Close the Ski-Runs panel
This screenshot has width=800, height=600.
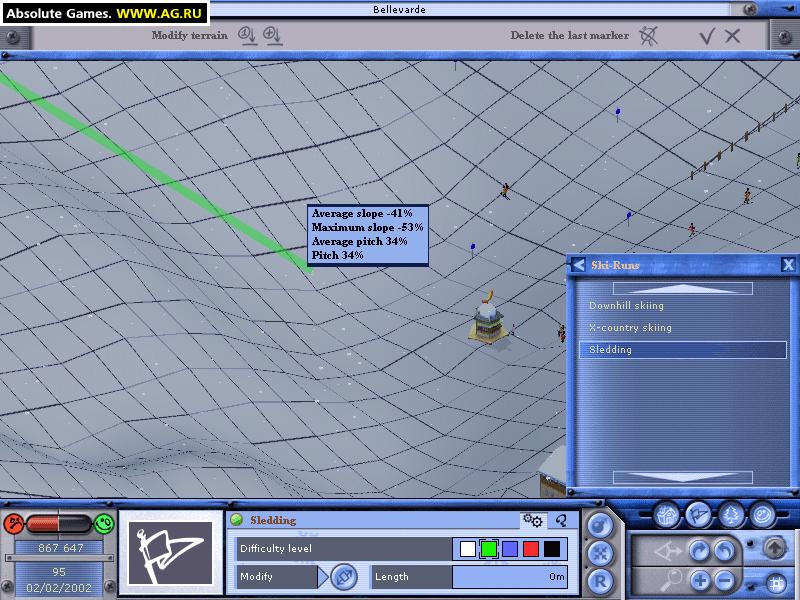click(788, 265)
